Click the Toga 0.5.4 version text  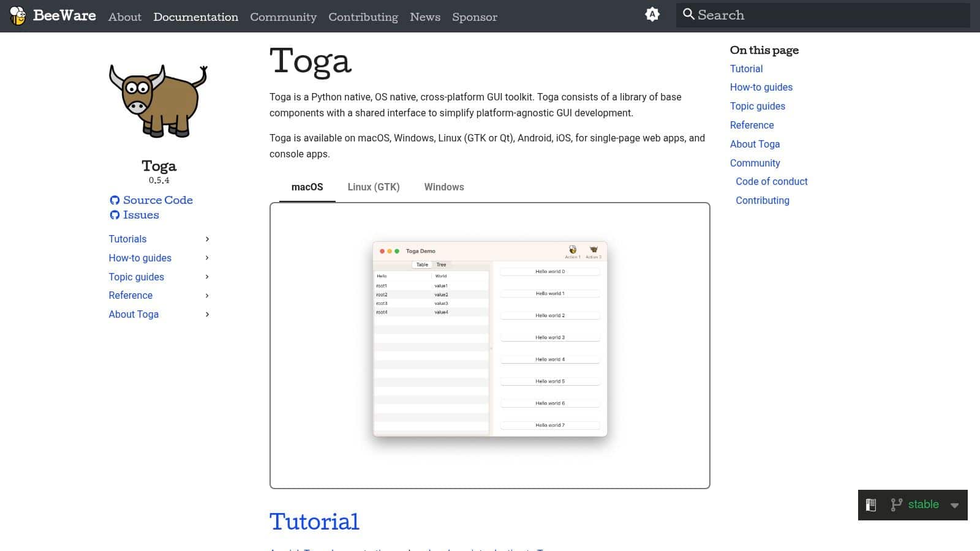[159, 181]
